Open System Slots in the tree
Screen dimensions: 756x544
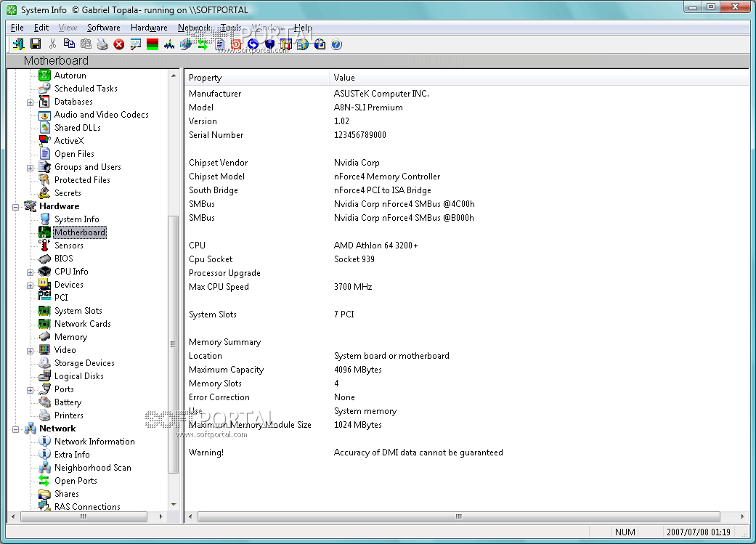tap(78, 311)
